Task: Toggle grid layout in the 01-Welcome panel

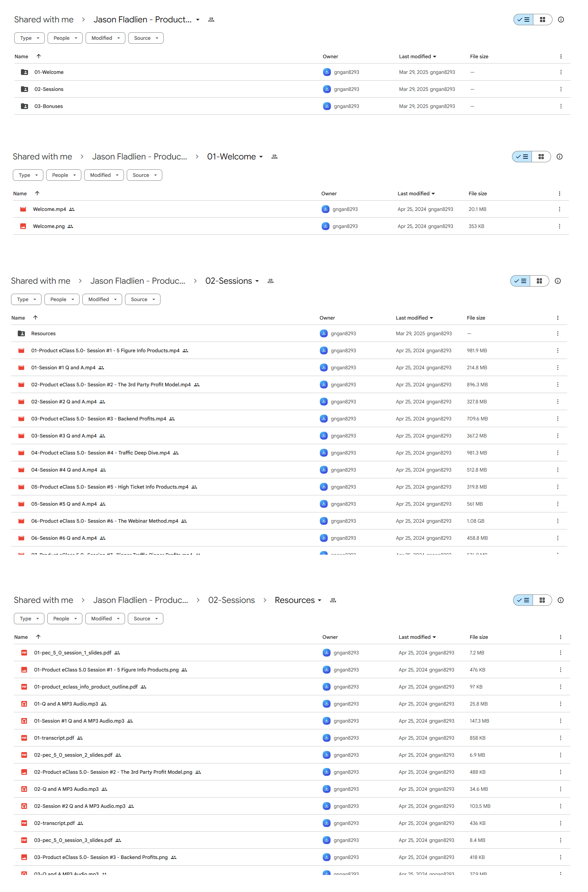Action: 541,157
